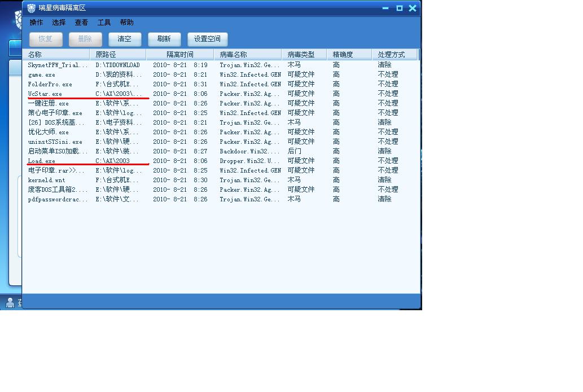Select the pdfpasswordcrac... row

coord(221,200)
